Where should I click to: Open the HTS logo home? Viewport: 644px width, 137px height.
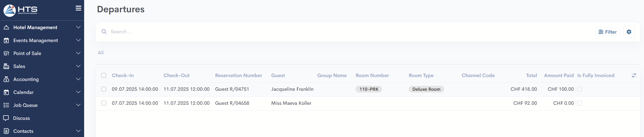click(20, 10)
